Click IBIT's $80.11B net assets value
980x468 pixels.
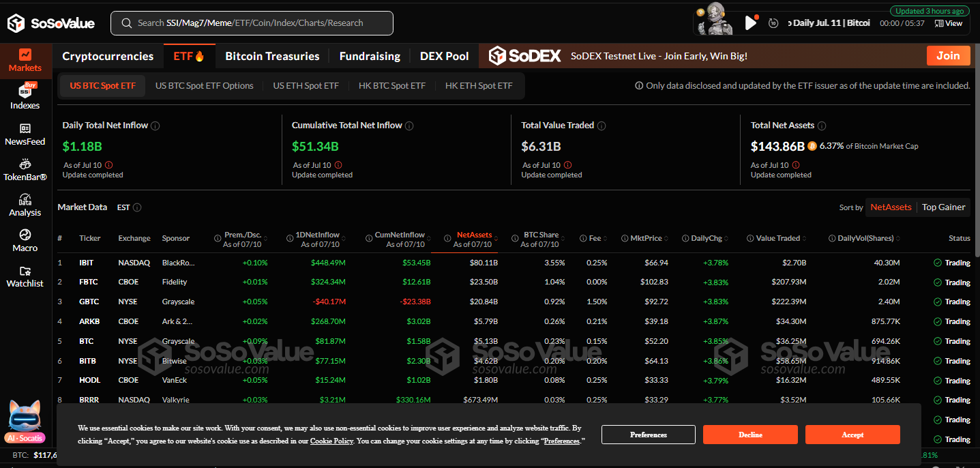[484, 263]
